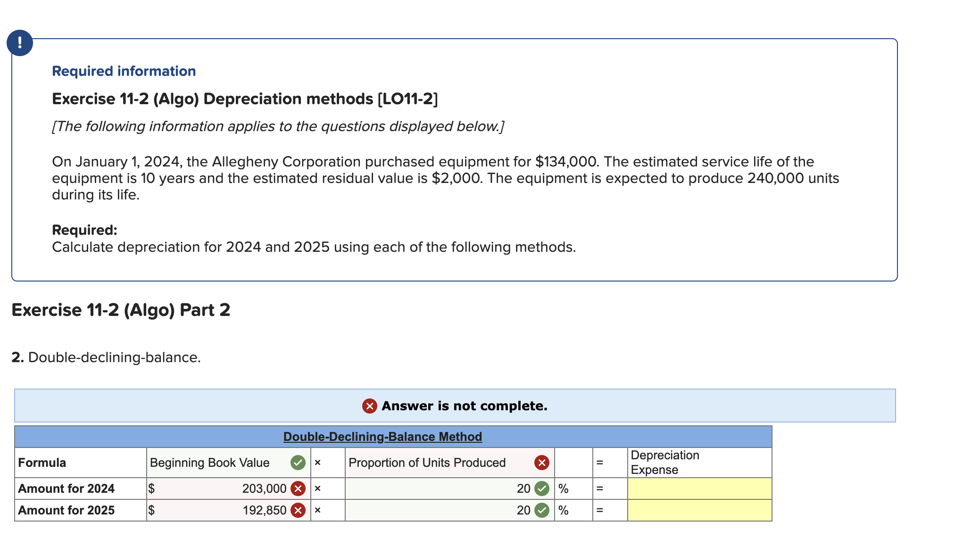
Task: Click the blue exclamation alert icon
Action: pyautogui.click(x=20, y=43)
